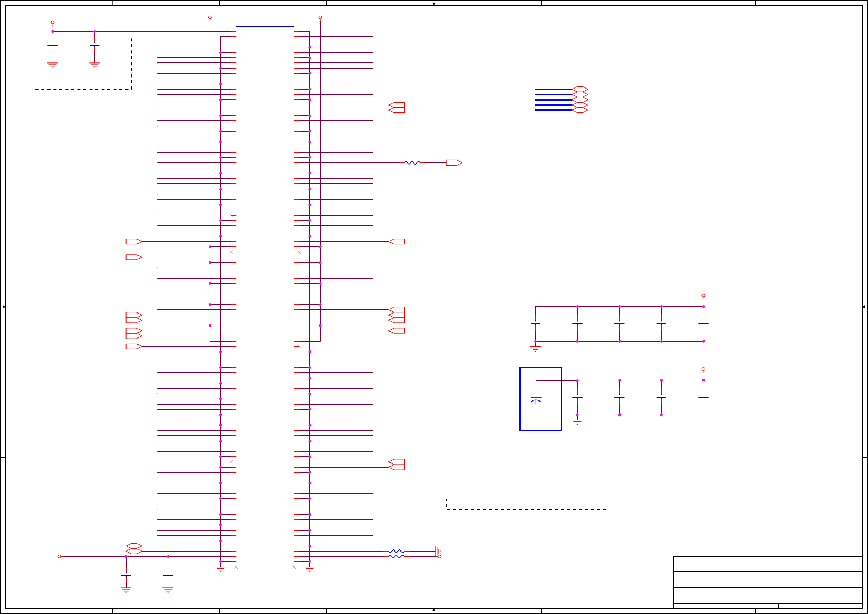Viewport: 868px width, 614px height.
Task: Select right decoupling capacitor on bottom-left rail
Action: pyautogui.click(x=168, y=574)
